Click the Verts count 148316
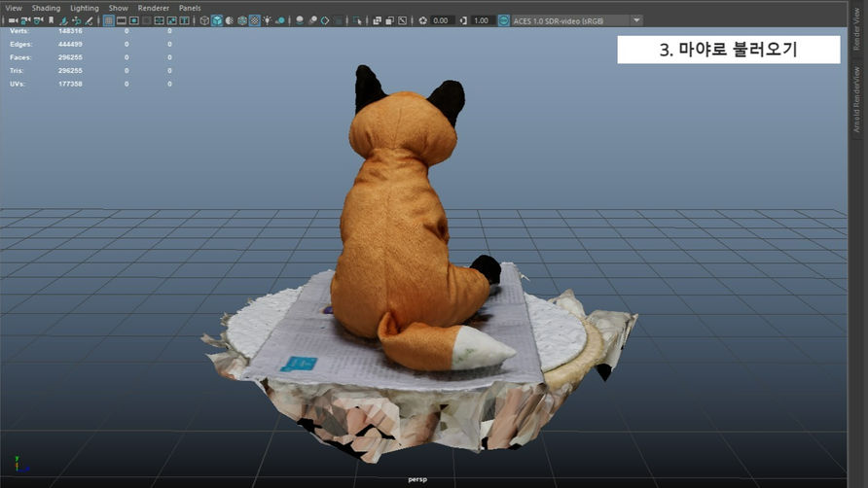868x488 pixels. pos(70,31)
